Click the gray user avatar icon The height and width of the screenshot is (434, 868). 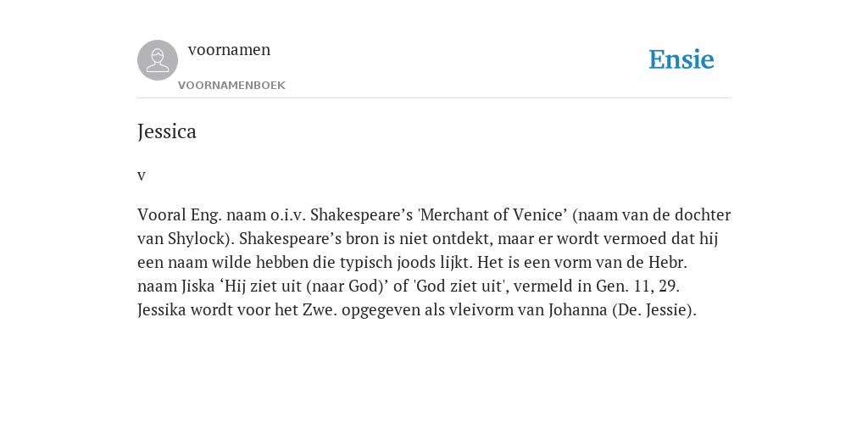click(x=158, y=60)
